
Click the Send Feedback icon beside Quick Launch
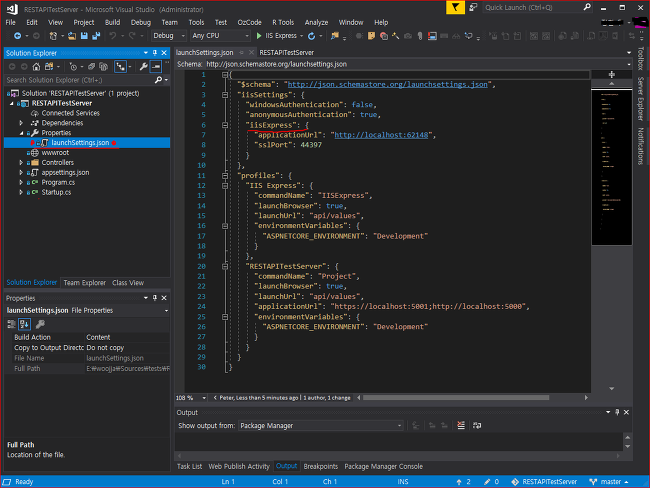473,7
